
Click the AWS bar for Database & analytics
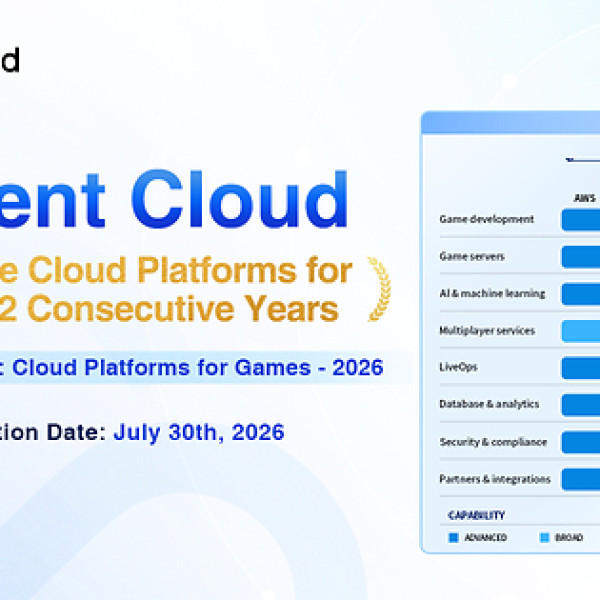coord(581,405)
